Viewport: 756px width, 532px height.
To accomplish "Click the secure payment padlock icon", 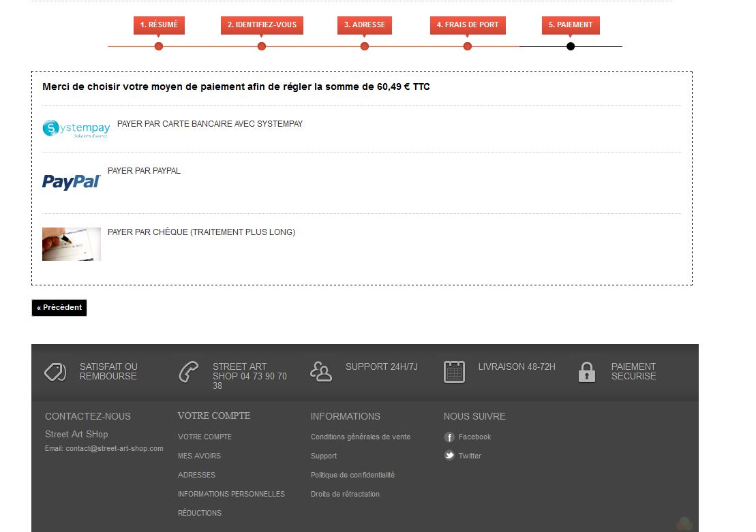I will [587, 372].
